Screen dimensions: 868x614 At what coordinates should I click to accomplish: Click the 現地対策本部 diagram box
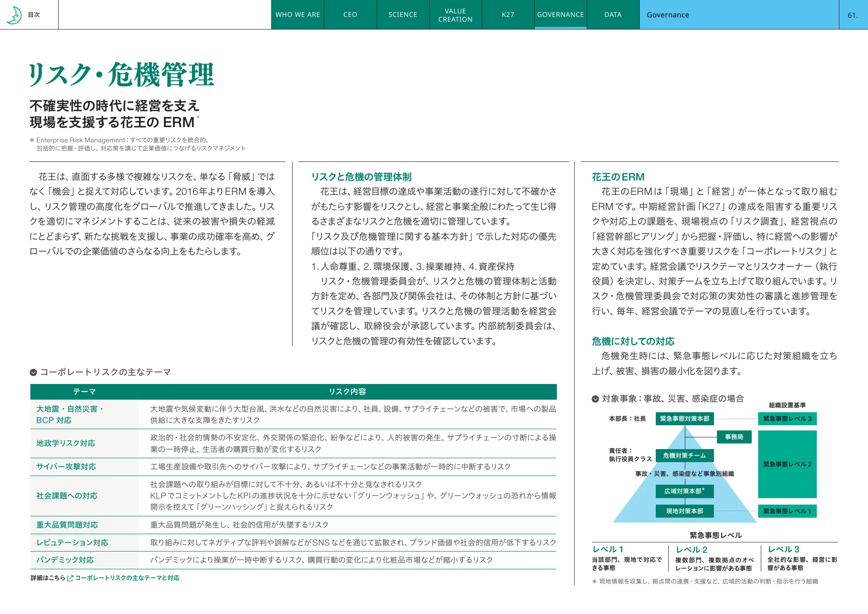point(684,511)
